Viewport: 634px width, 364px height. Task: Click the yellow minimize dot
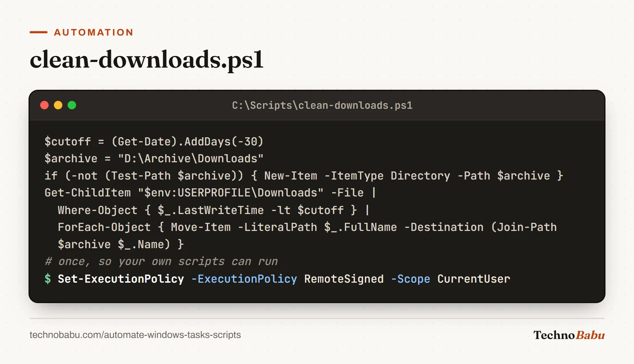coord(58,105)
